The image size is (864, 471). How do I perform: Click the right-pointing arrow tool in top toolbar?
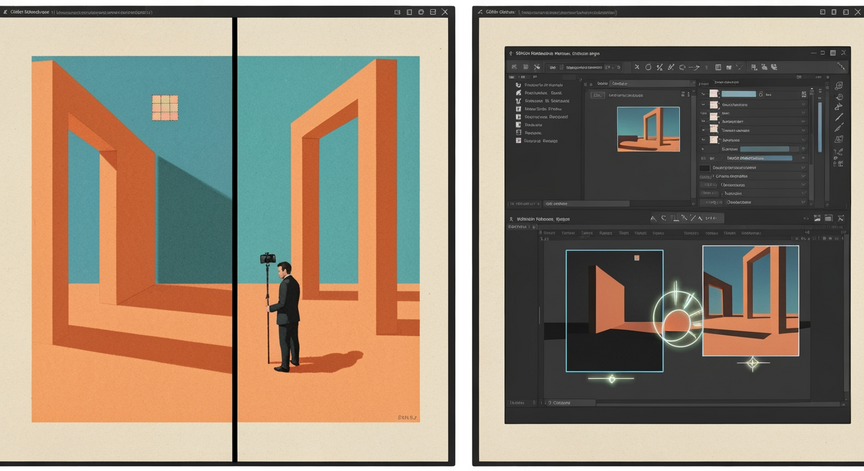pyautogui.click(x=694, y=67)
